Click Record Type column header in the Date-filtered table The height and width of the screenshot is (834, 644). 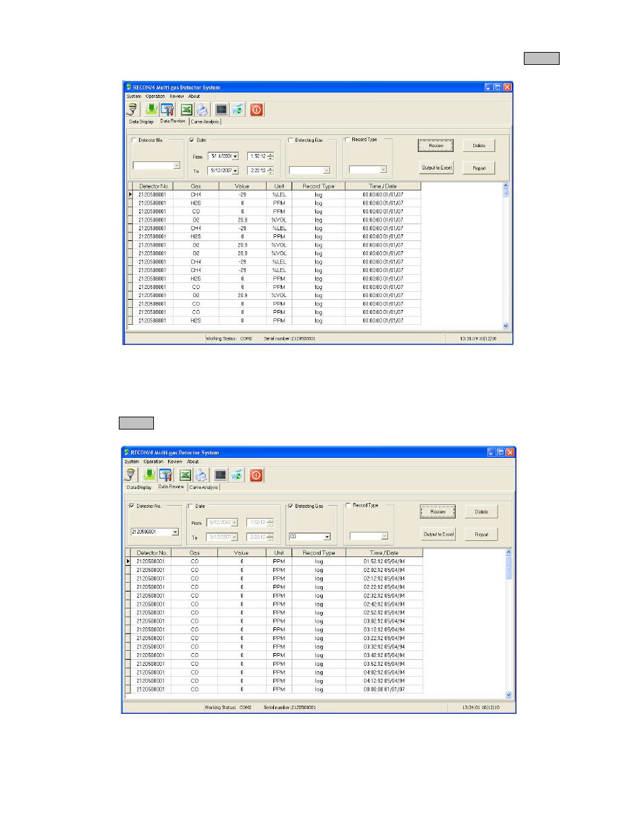[x=318, y=186]
